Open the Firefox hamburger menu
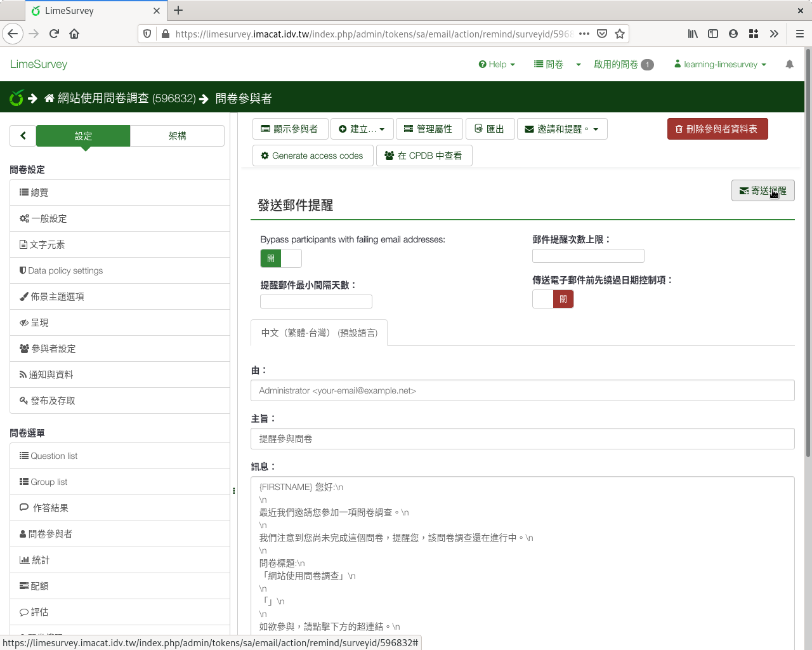Image resolution: width=812 pixels, height=650 pixels. (800, 34)
